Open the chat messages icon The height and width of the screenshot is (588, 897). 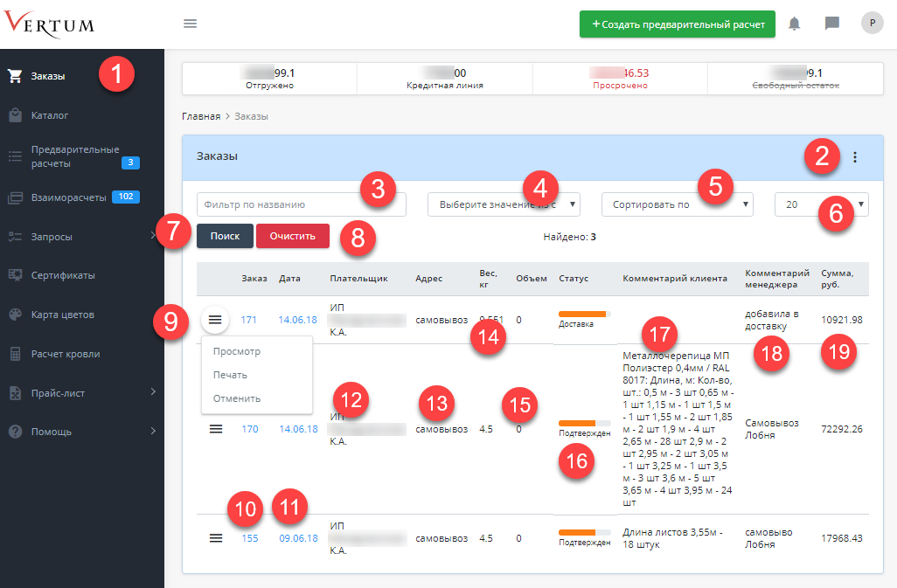coord(832,24)
